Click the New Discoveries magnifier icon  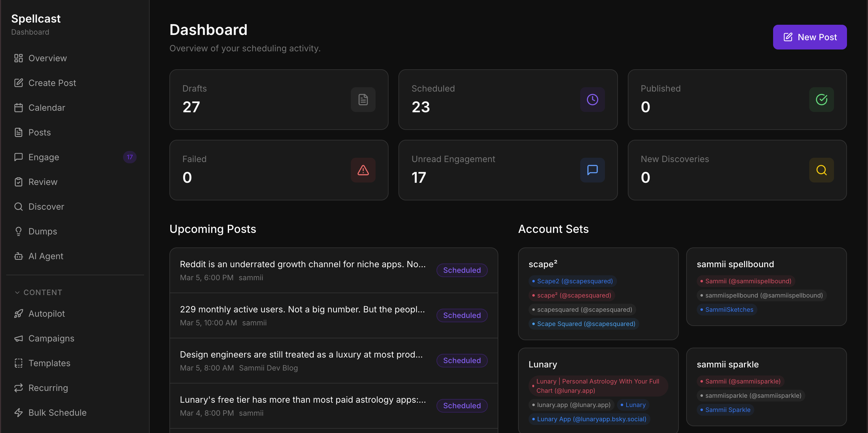click(x=821, y=170)
